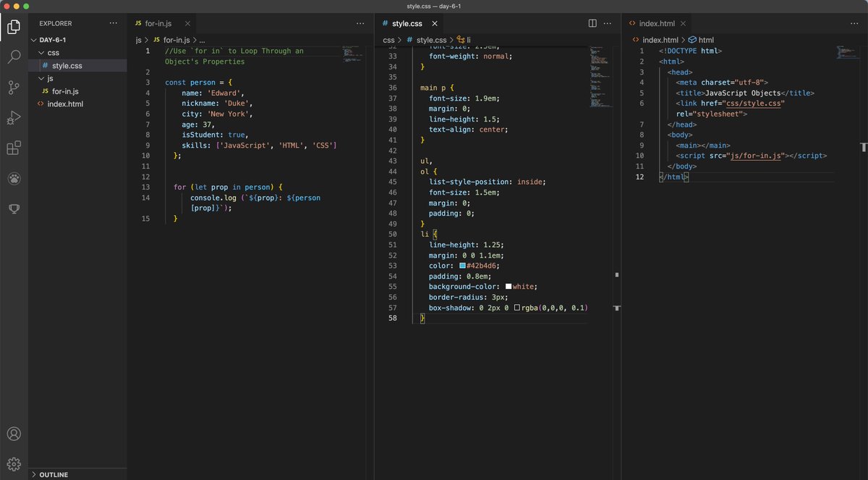Image resolution: width=868 pixels, height=480 pixels.
Task: Click the 'EXPLORER' panel heading
Action: click(x=56, y=23)
